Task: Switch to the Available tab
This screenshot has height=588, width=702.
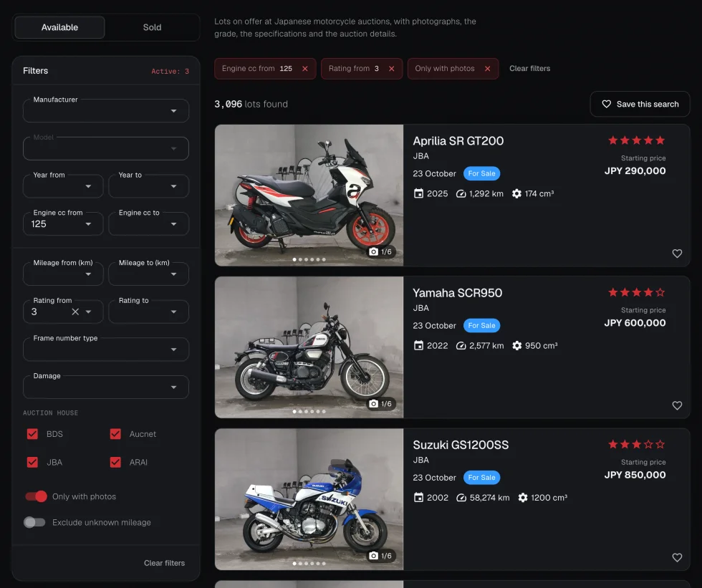Action: pyautogui.click(x=59, y=27)
